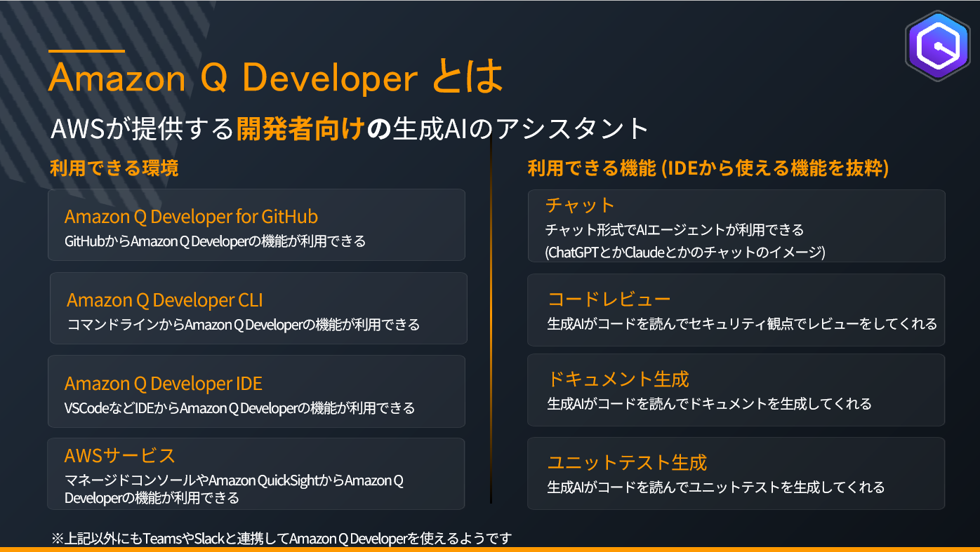Screen dimensions: 980x552
Task: Open the "コードレビュー" feature card
Action: pos(736,309)
